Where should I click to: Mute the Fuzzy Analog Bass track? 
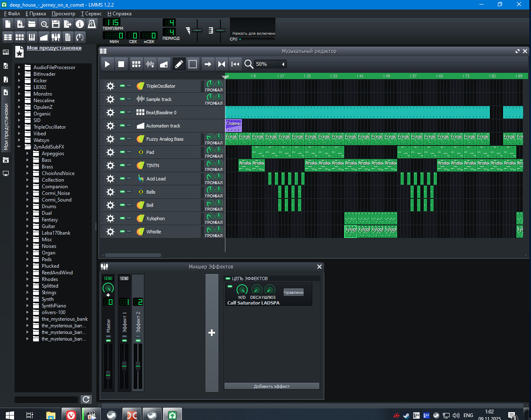point(122,139)
